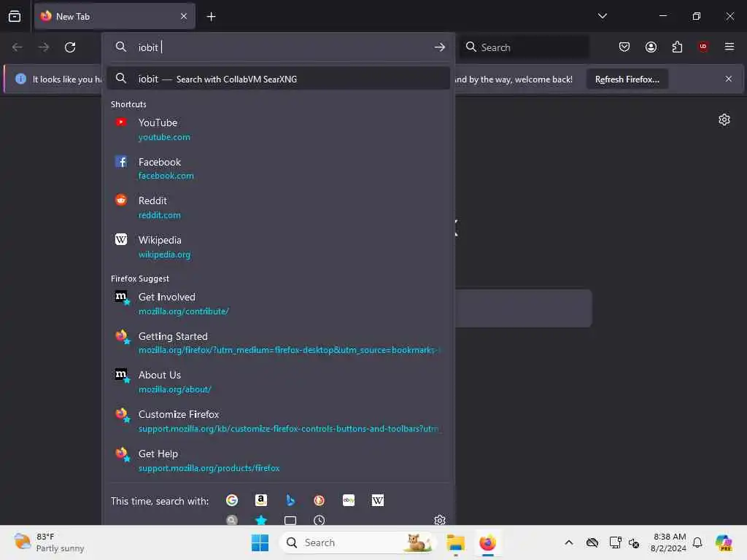Screen dimensions: 747x560
Task: List all tabs dropdown
Action: 602,16
